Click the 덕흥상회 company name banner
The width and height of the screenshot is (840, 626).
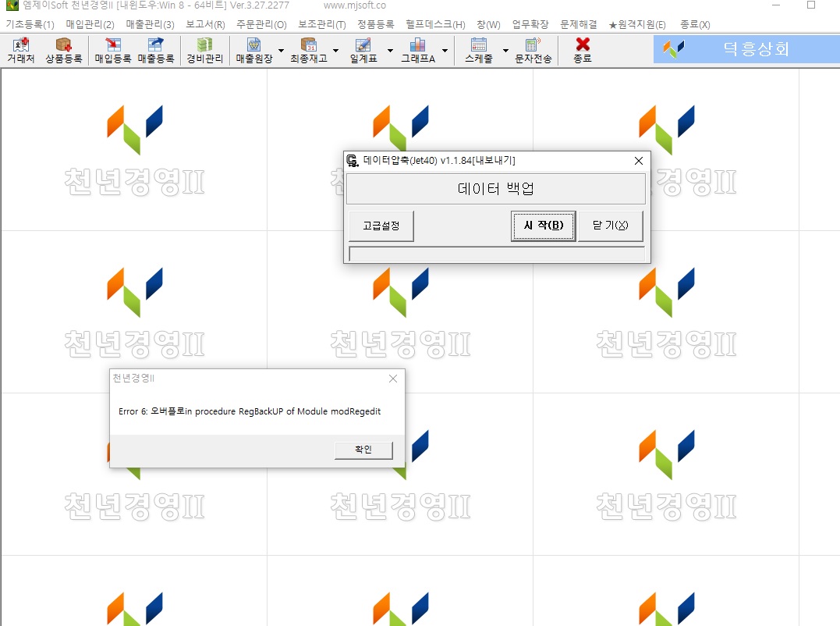(x=746, y=49)
